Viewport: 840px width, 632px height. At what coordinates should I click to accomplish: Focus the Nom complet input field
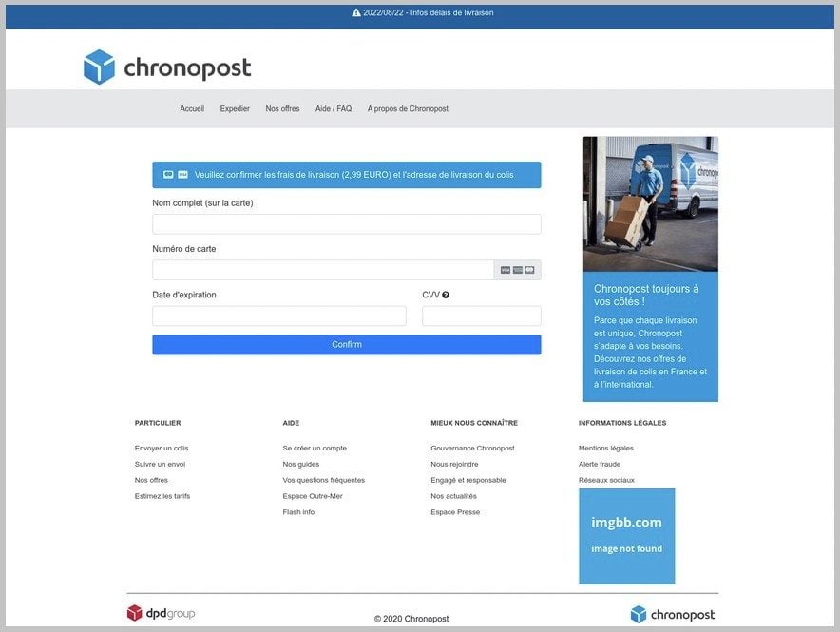pos(347,224)
